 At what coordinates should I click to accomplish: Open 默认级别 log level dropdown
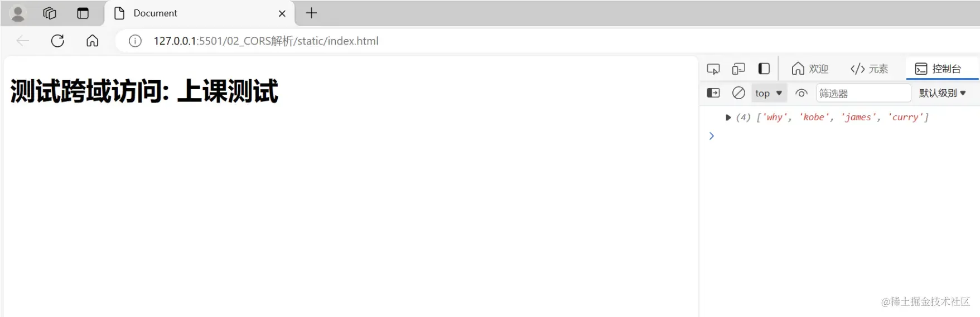tap(942, 93)
